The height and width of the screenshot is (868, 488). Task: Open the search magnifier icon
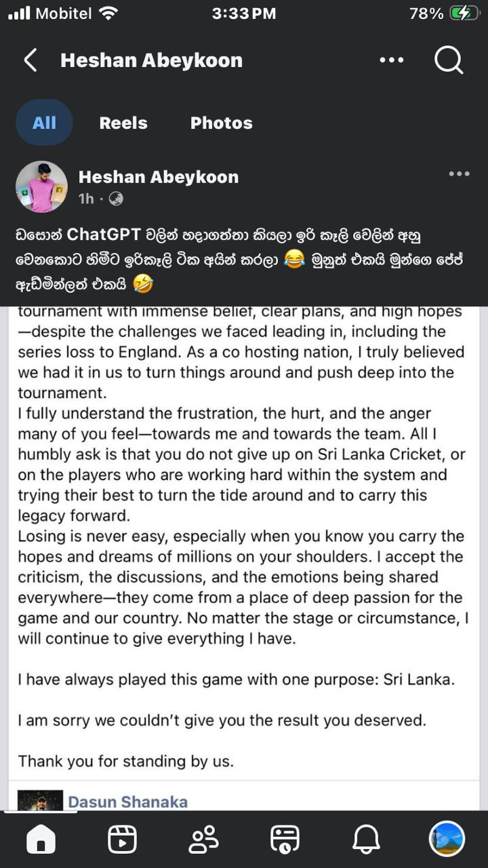click(449, 60)
